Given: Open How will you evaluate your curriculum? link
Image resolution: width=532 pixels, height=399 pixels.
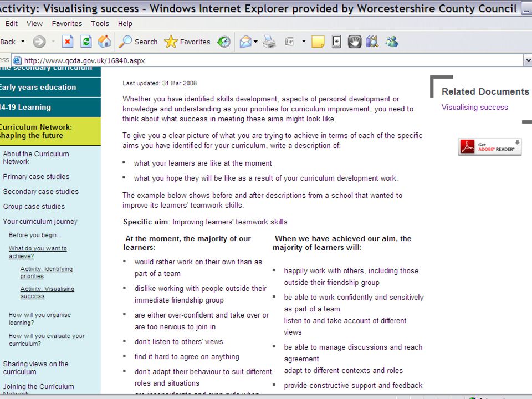Looking at the screenshot, I should click(x=47, y=340).
